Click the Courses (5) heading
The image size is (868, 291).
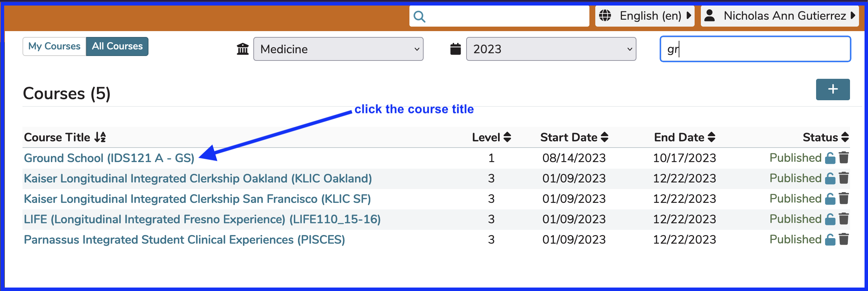coord(67,94)
